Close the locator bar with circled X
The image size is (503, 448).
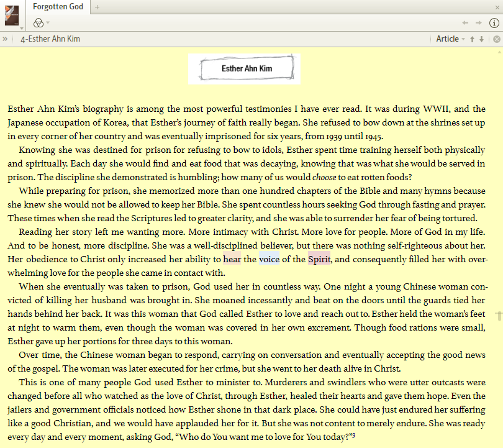click(x=497, y=39)
